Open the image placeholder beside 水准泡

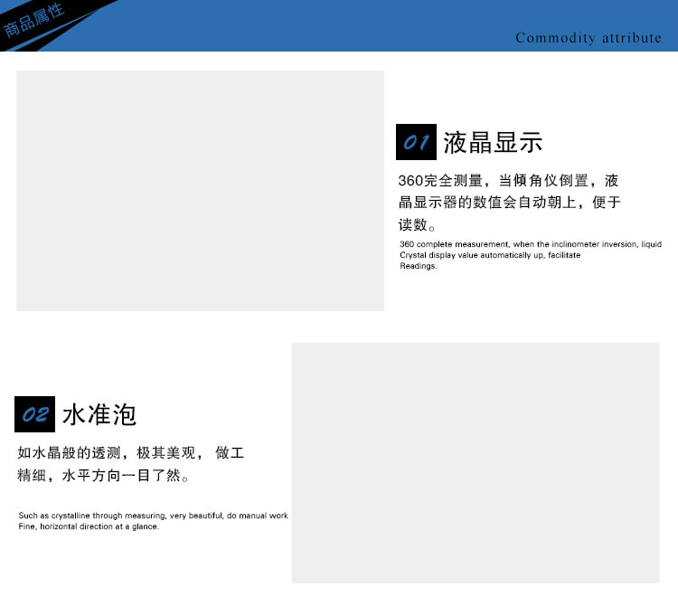tap(476, 463)
